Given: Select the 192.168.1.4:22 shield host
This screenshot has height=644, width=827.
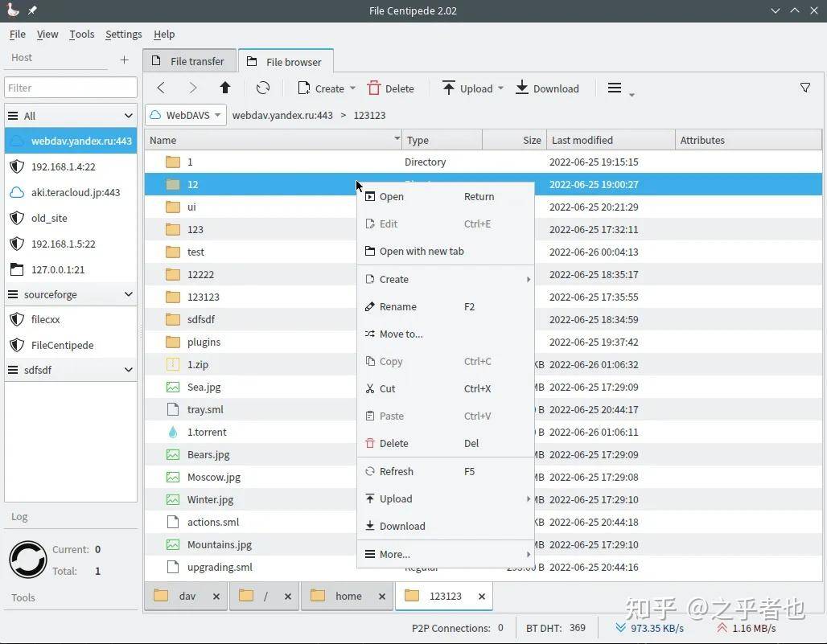Looking at the screenshot, I should tap(71, 166).
